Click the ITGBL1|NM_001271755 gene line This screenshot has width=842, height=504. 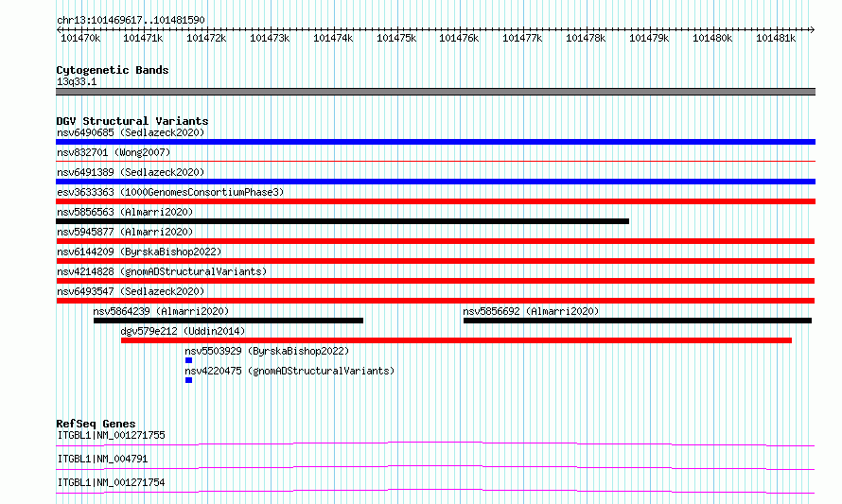coord(435,443)
